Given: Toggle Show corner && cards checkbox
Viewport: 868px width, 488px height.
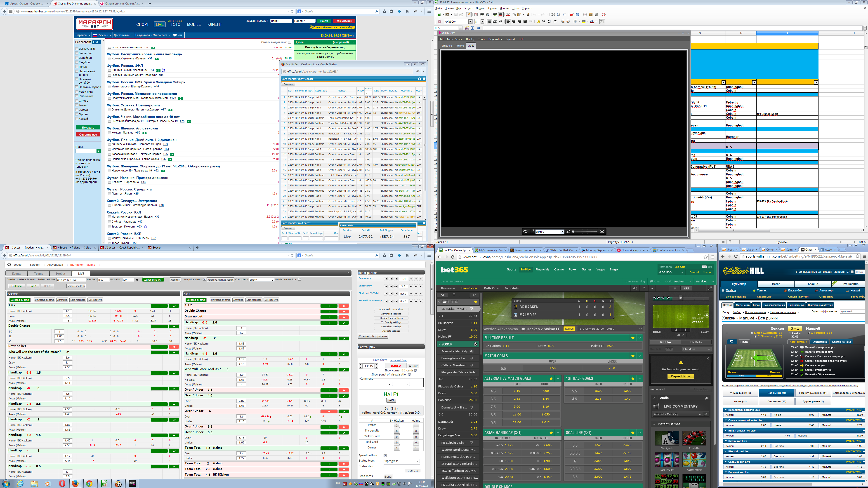Looking at the screenshot, I should 416,371.
